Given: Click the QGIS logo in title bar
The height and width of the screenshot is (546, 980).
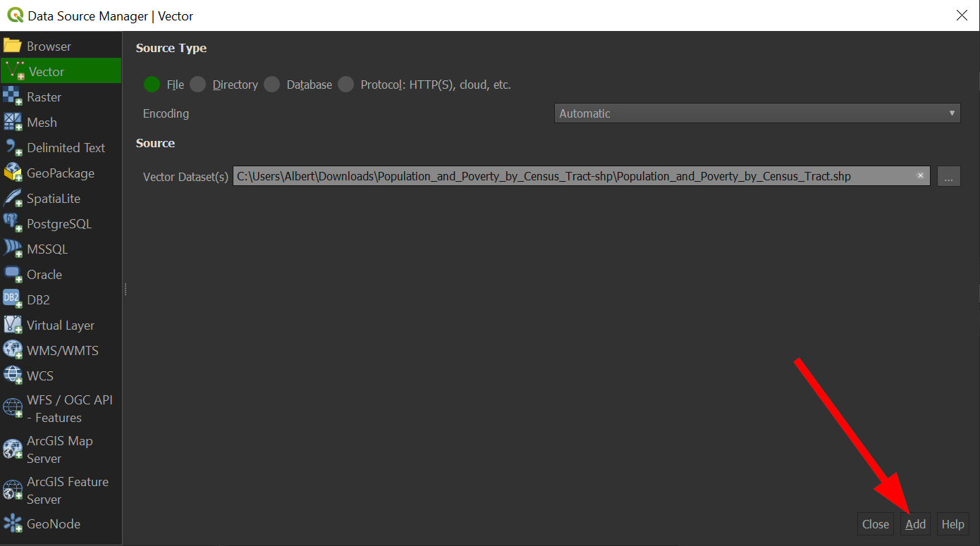Looking at the screenshot, I should click(15, 15).
